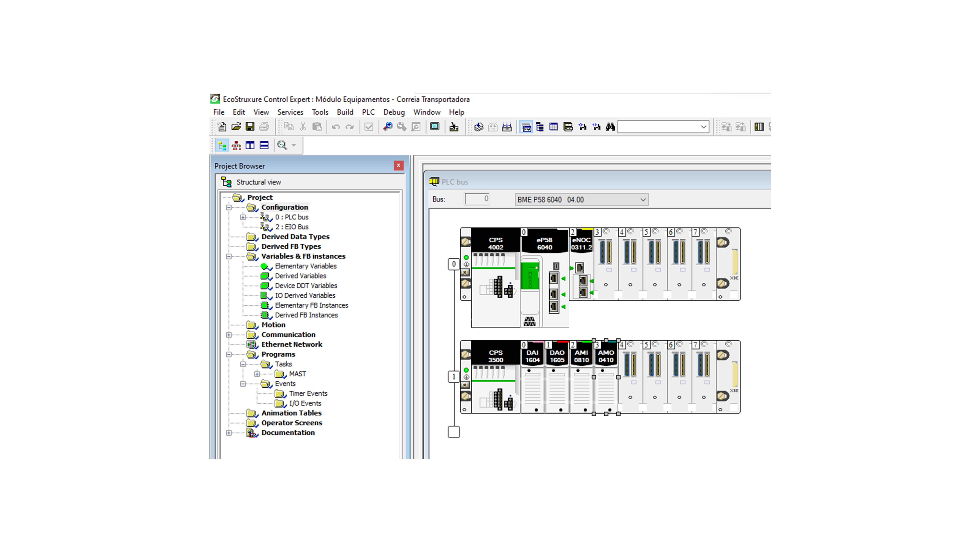Click the binoculars search icon
980x551 pixels.
click(x=610, y=127)
